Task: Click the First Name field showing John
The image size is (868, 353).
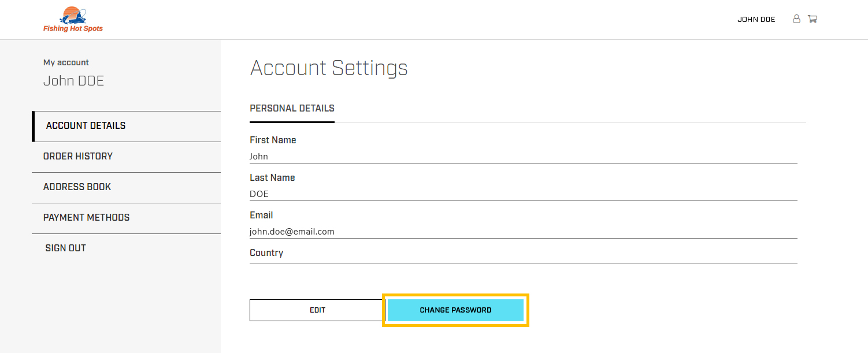Action: [x=524, y=157]
